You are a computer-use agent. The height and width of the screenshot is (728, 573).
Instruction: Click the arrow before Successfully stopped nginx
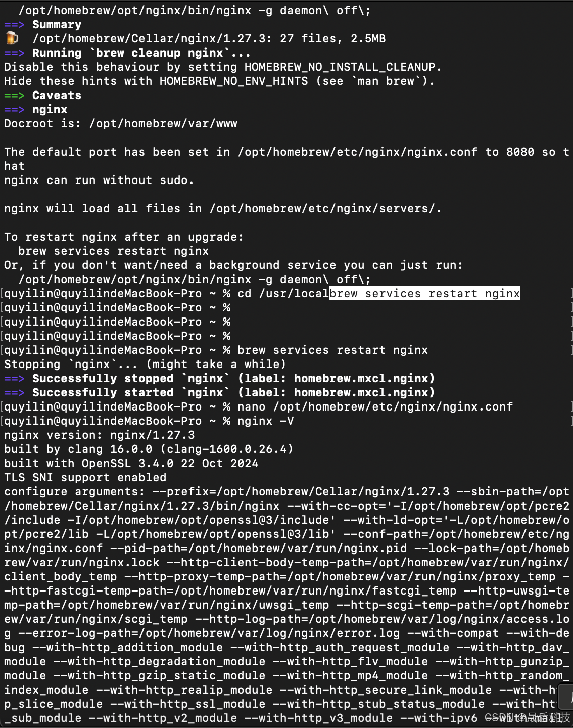[14, 379]
